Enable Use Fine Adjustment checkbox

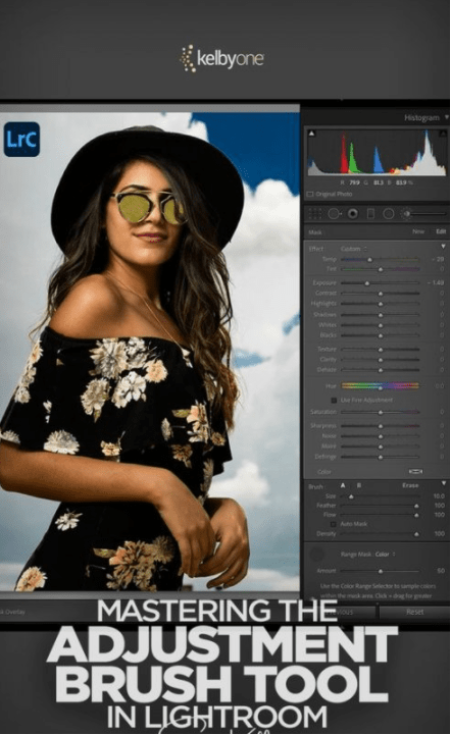[x=334, y=400]
